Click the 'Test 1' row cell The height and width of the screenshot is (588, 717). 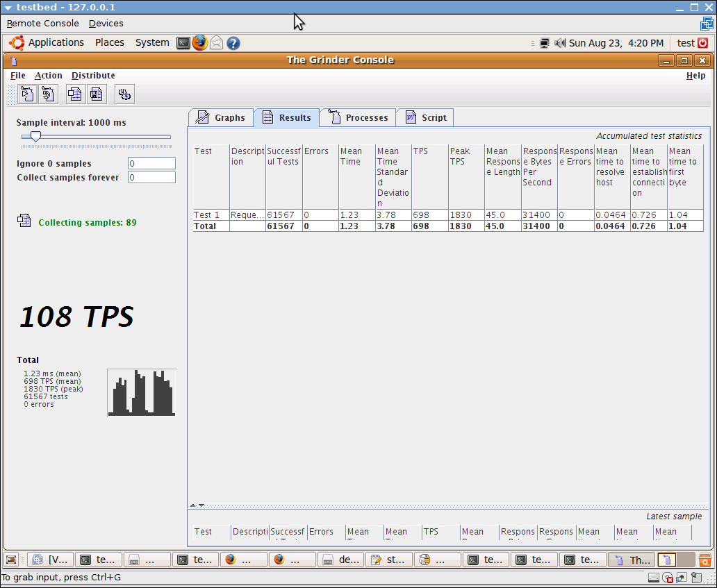[211, 215]
